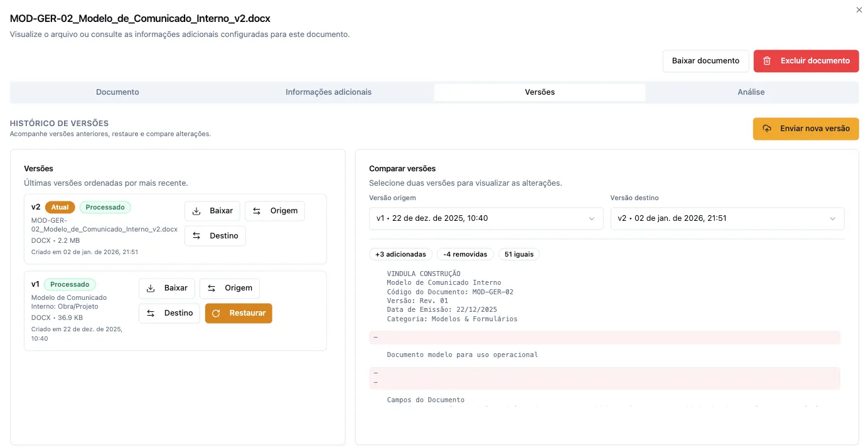The height and width of the screenshot is (448, 868).
Task: Click the download icon on v1's Baixar button
Action: coord(150,288)
